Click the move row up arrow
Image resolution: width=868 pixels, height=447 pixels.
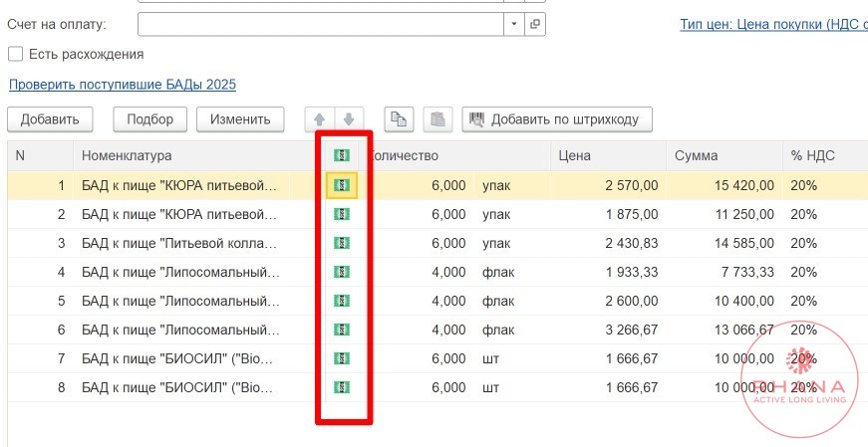320,119
